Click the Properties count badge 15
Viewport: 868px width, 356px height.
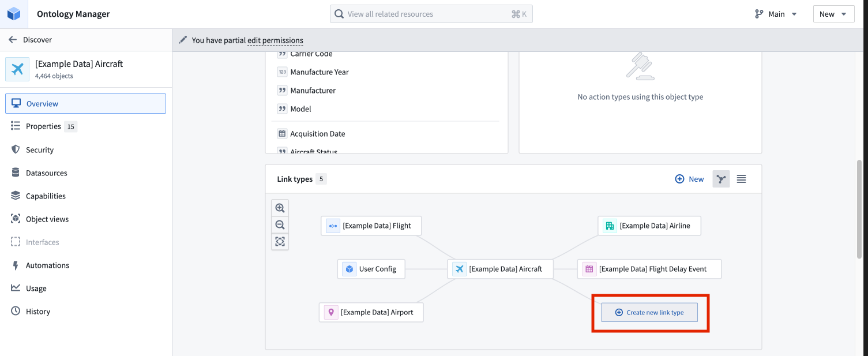pyautogui.click(x=70, y=126)
